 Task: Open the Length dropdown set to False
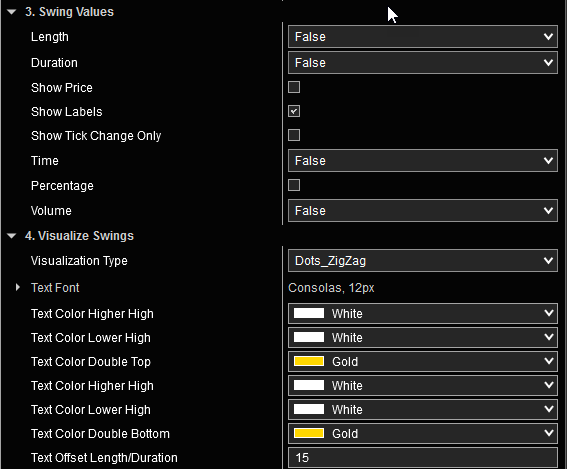422,37
